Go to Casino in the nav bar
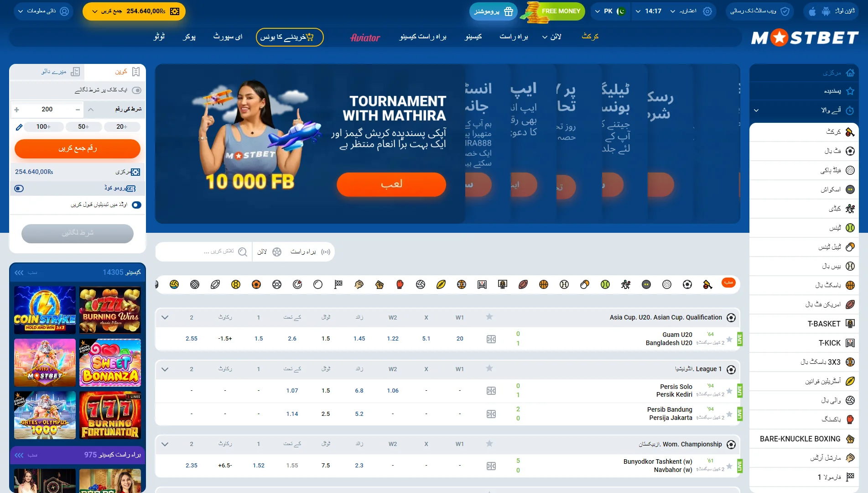 (473, 37)
